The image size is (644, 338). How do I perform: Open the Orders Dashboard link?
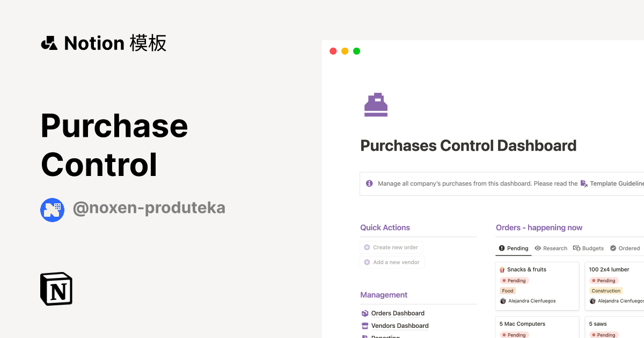pos(397,313)
